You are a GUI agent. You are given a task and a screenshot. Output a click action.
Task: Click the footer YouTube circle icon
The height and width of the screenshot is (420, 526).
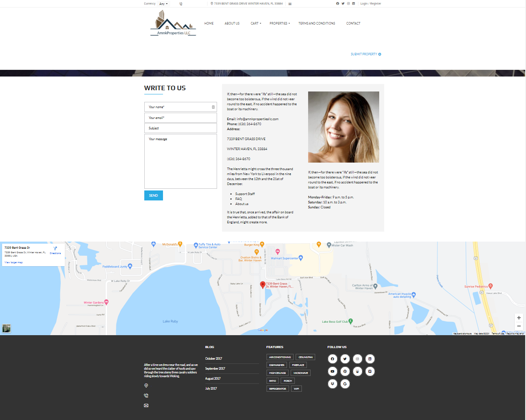332,371
